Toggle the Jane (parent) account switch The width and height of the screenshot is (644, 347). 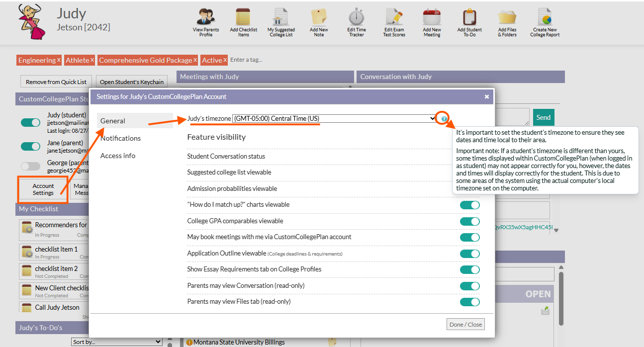(x=30, y=146)
